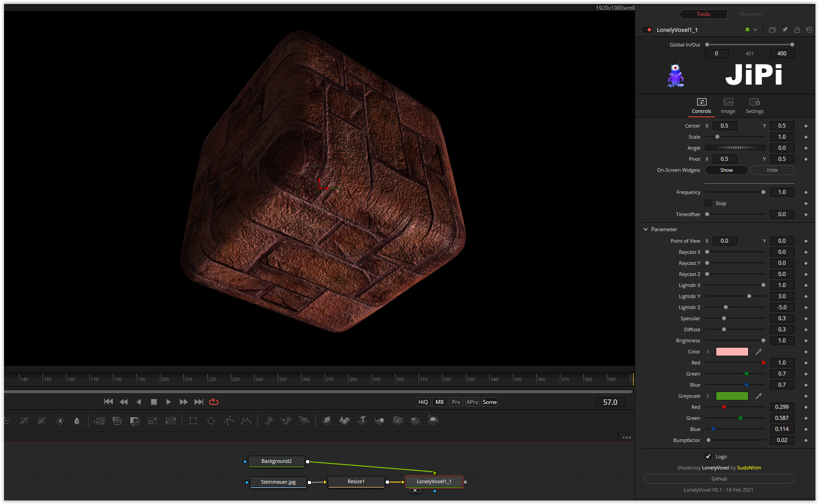Add a B-Spline mask tool
The width and height of the screenshot is (819, 504).
pyautogui.click(x=246, y=421)
